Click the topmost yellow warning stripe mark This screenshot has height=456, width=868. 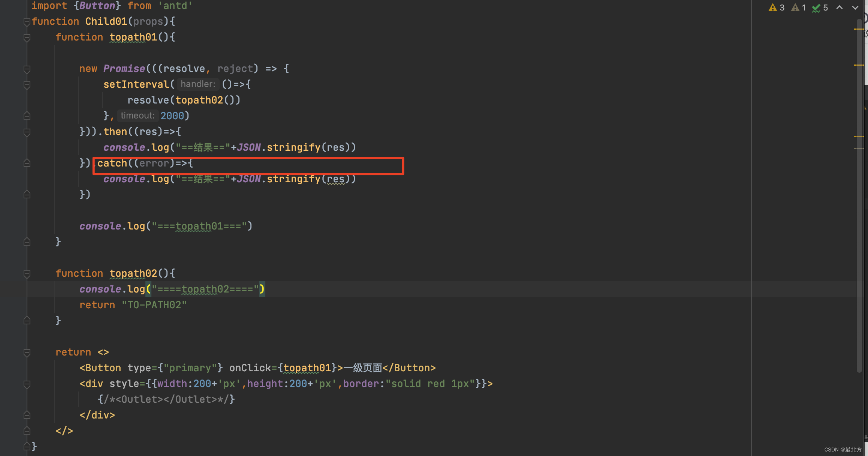pos(859,29)
